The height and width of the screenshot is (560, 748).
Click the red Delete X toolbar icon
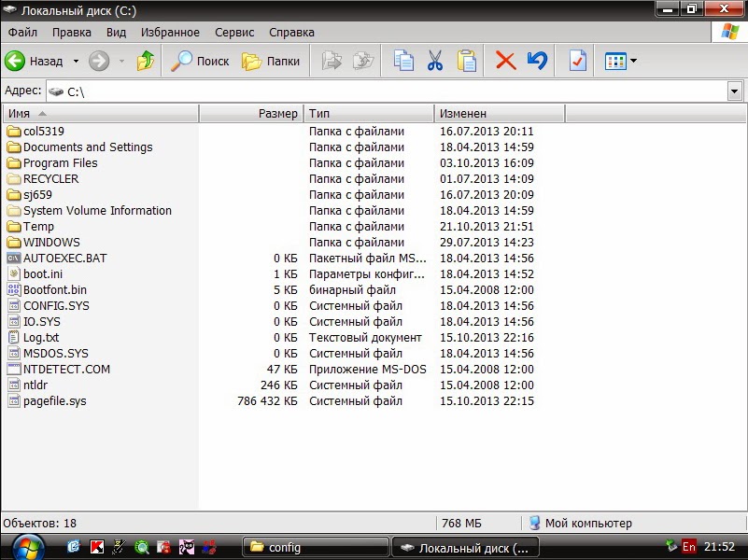coord(504,61)
